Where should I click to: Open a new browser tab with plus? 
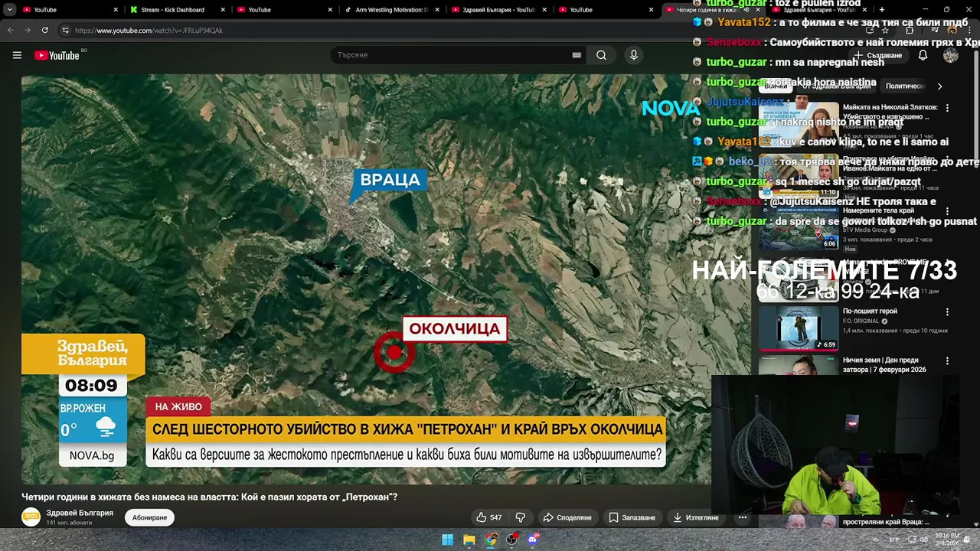click(881, 10)
